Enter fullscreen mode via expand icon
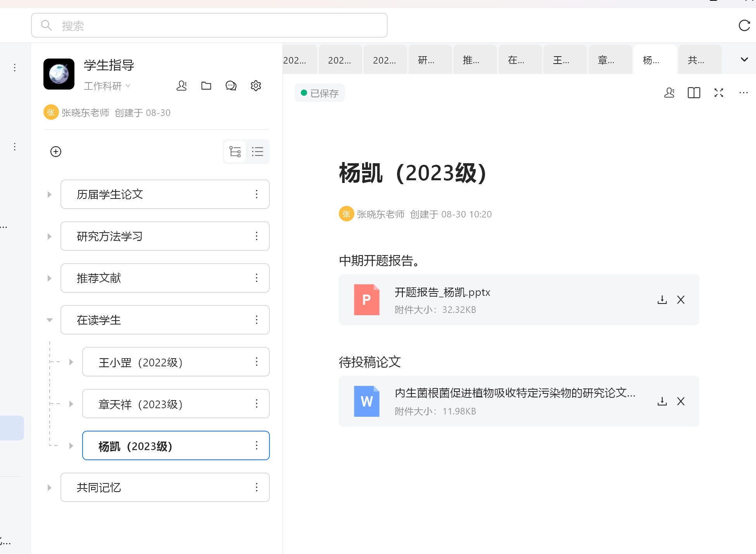756x554 pixels. [719, 93]
